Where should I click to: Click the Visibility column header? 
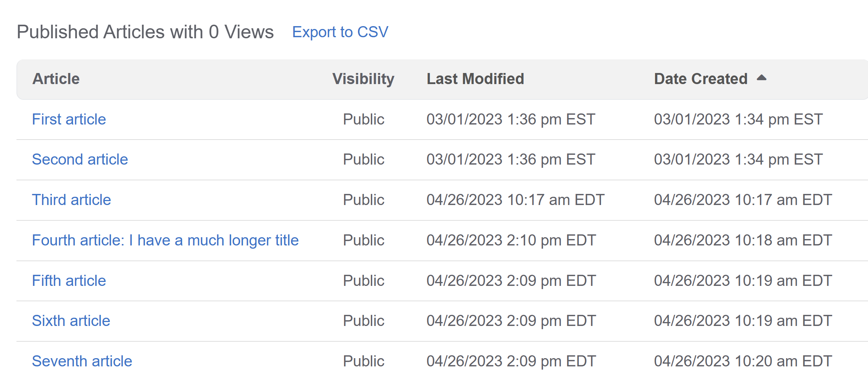pos(363,79)
